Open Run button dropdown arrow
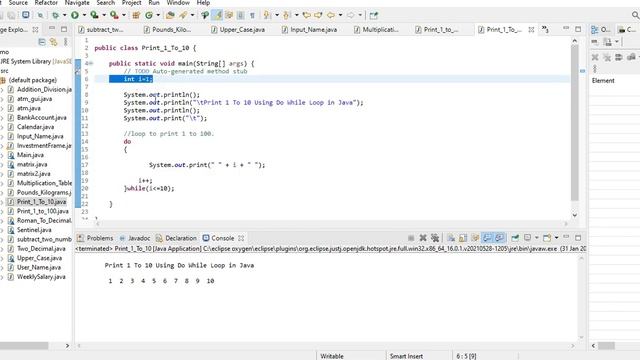This screenshot has width=640, height=360. (x=84, y=15)
